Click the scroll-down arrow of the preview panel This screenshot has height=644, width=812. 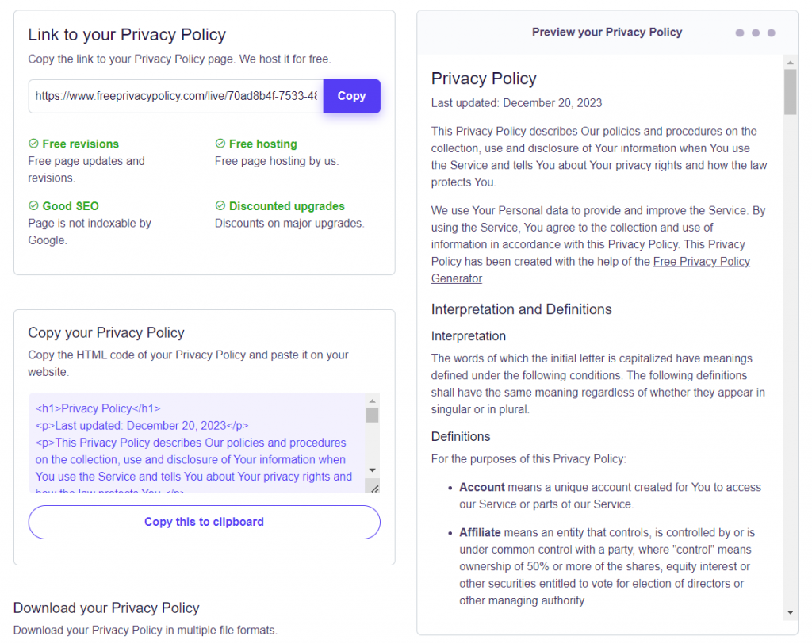(x=790, y=612)
